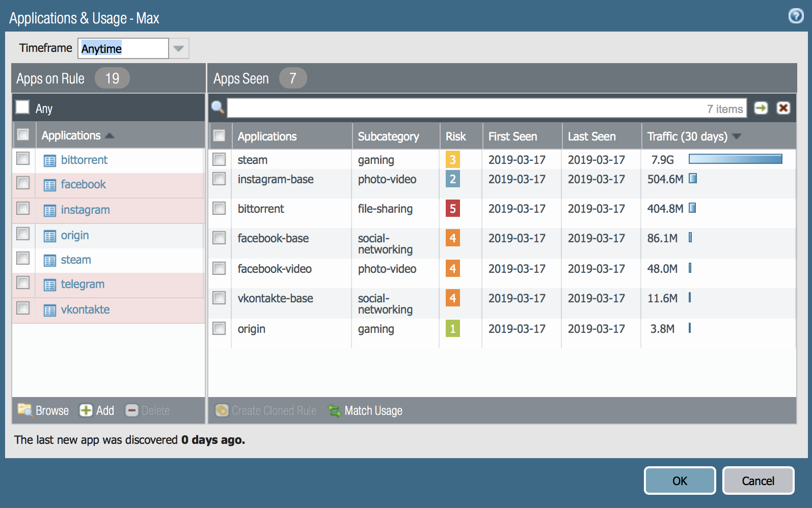The height and width of the screenshot is (508, 812).
Task: Open the steam link in Apps on Rule
Action: click(x=76, y=260)
